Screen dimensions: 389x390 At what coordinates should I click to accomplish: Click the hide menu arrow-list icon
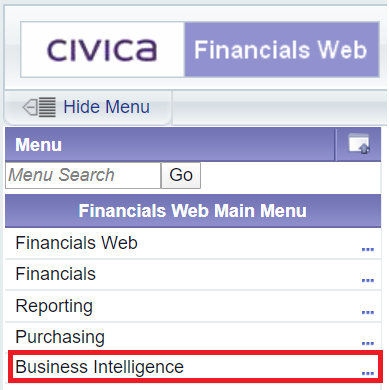[x=39, y=107]
